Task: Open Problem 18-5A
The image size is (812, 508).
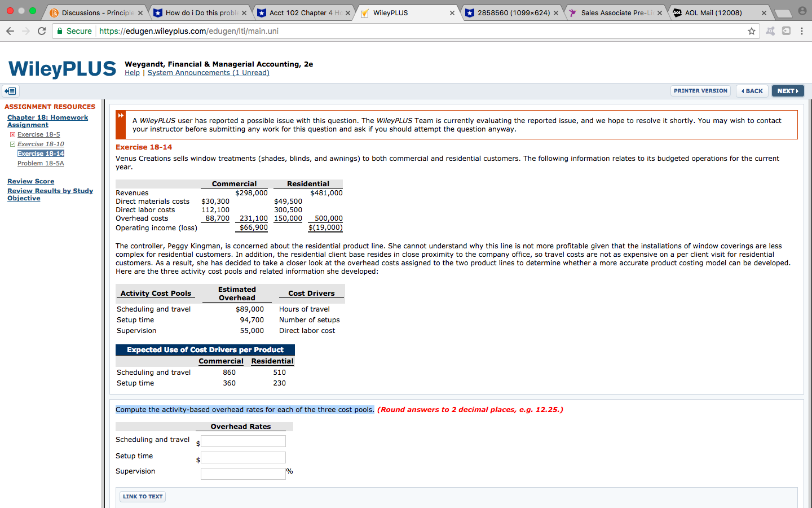Action: coord(41,163)
